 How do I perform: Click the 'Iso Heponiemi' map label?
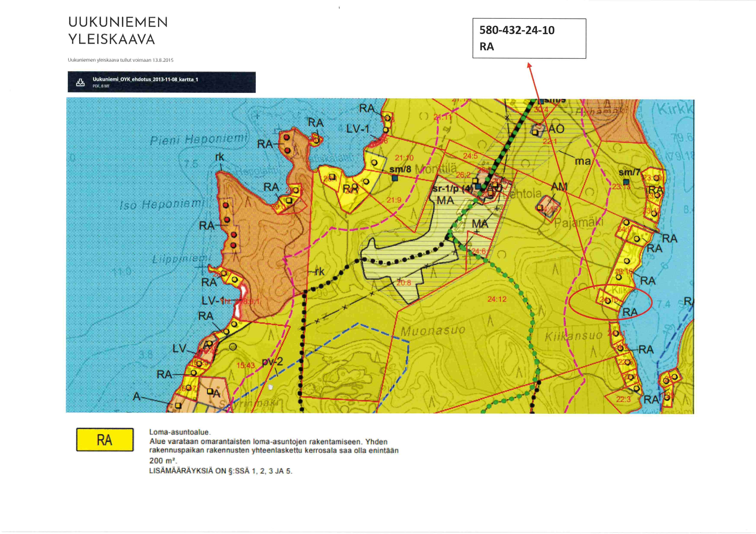click(x=162, y=204)
